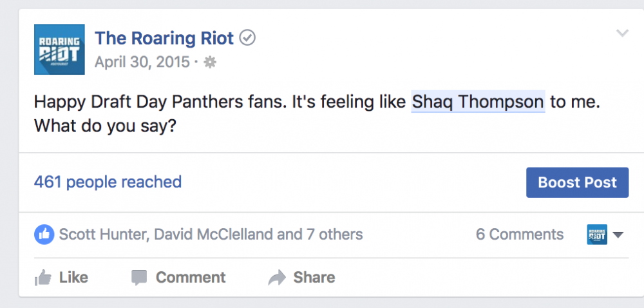Open the April 30, 2015 timestamp

coord(142,62)
